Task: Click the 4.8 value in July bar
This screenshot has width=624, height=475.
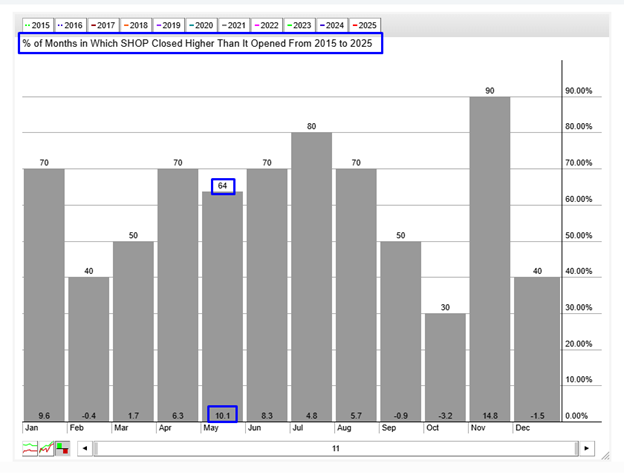Action: click(x=312, y=416)
